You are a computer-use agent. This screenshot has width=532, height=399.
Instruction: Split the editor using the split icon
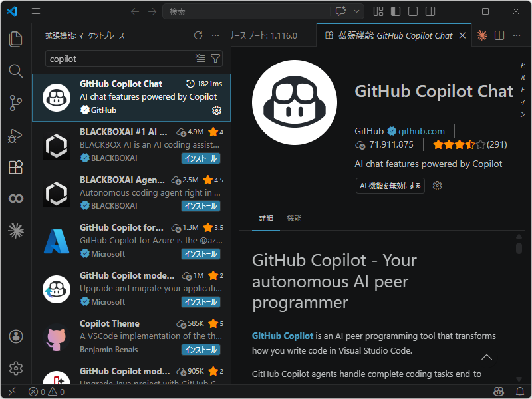(x=500, y=35)
